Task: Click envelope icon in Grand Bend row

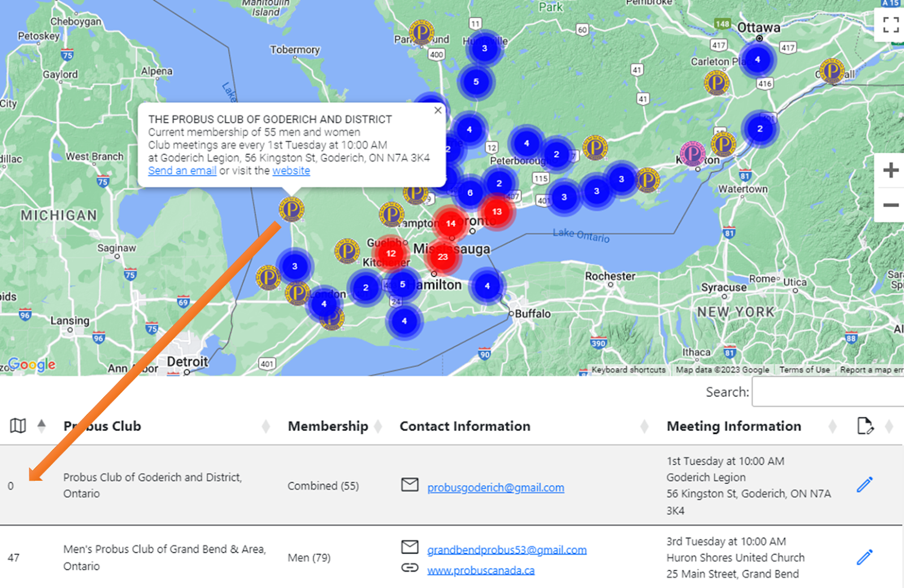Action: pos(410,547)
